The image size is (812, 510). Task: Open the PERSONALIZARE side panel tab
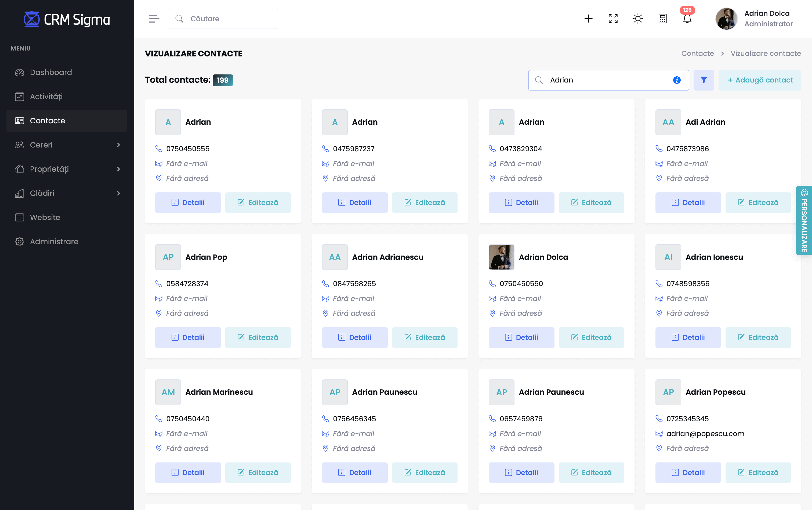click(x=804, y=221)
